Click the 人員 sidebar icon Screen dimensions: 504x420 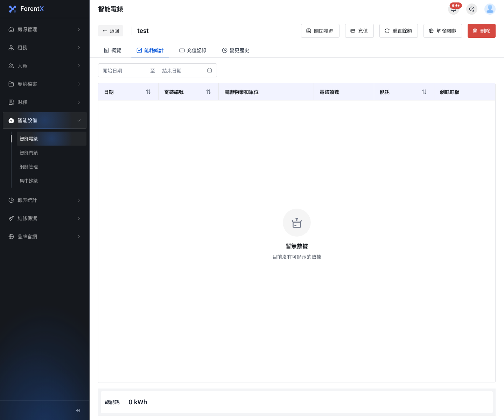tap(11, 66)
